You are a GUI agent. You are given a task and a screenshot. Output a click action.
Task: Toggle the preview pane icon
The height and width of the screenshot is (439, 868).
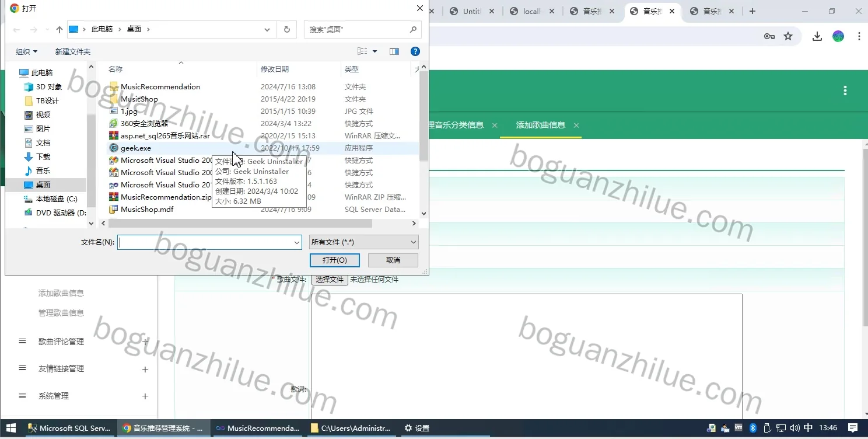394,51
